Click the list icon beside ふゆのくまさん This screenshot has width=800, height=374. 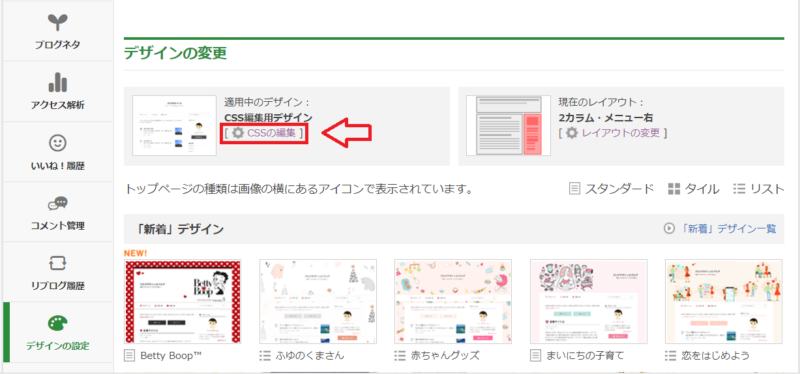coord(264,355)
